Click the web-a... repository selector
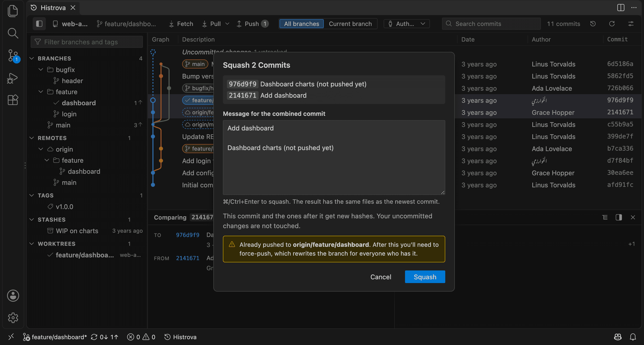 tap(70, 24)
